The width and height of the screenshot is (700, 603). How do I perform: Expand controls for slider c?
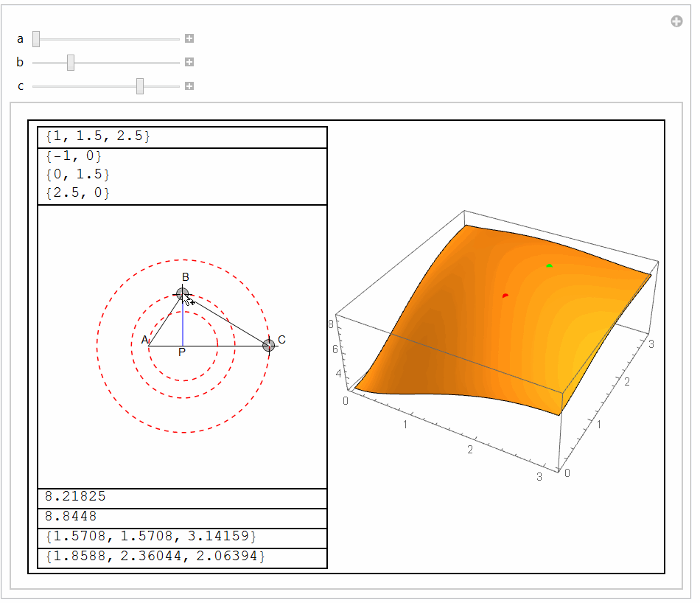coord(189,86)
